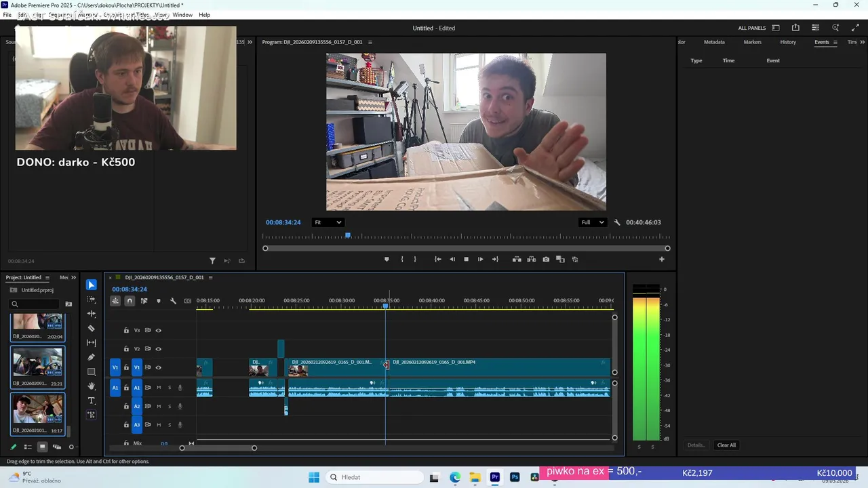Screen dimensions: 868x488
Task: Open Full playback resolution dropdown
Action: pos(592,222)
